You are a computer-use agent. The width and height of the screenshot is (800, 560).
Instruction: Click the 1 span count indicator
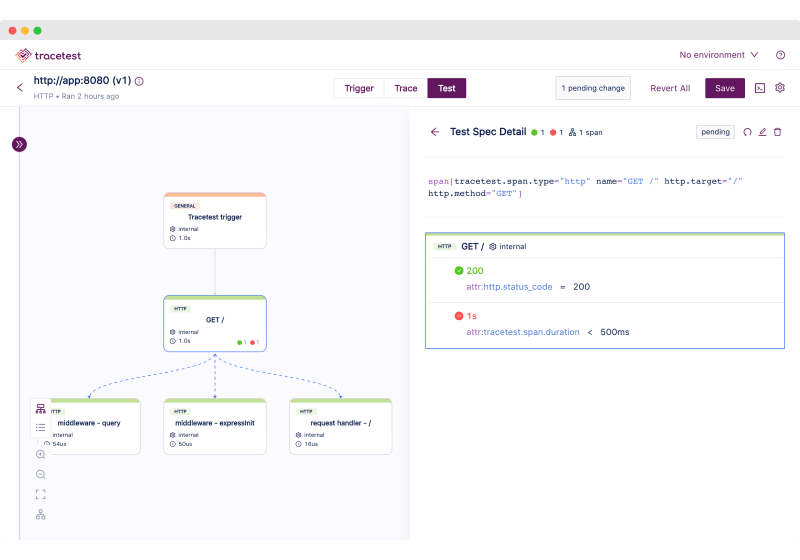point(585,133)
